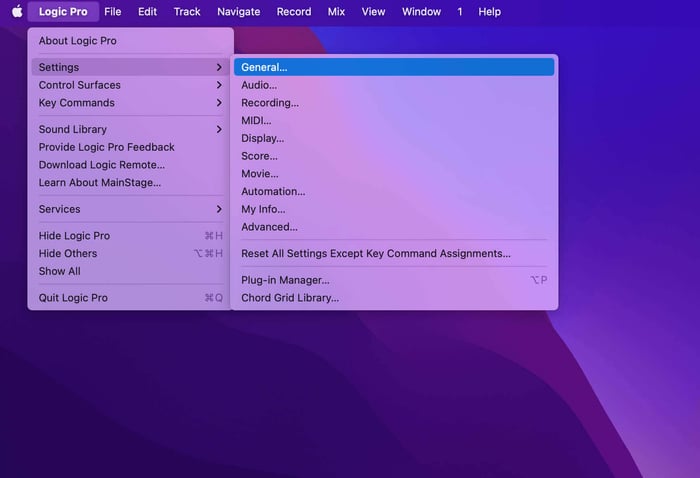This screenshot has height=478, width=700.
Task: Open the Navigate menu
Action: pyautogui.click(x=238, y=12)
